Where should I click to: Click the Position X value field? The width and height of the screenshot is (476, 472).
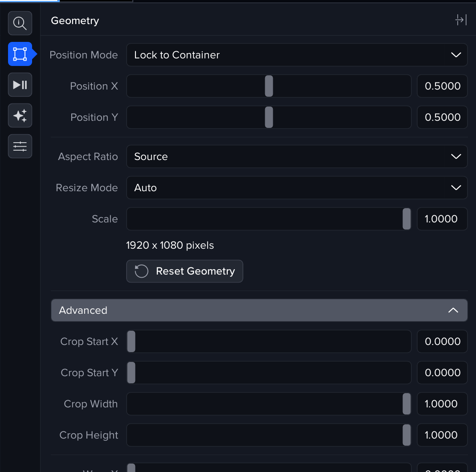point(442,86)
